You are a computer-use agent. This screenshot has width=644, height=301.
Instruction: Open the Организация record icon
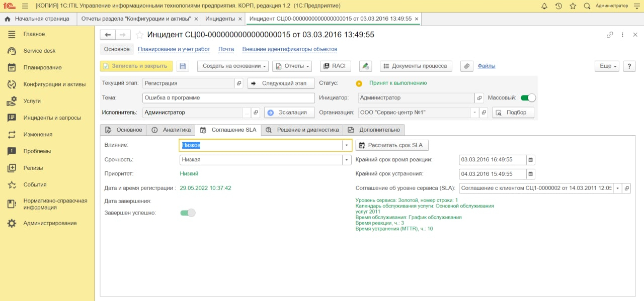point(484,113)
